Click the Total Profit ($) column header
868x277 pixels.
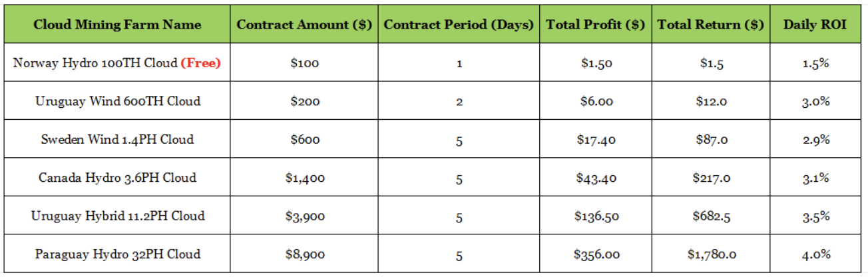(x=595, y=25)
